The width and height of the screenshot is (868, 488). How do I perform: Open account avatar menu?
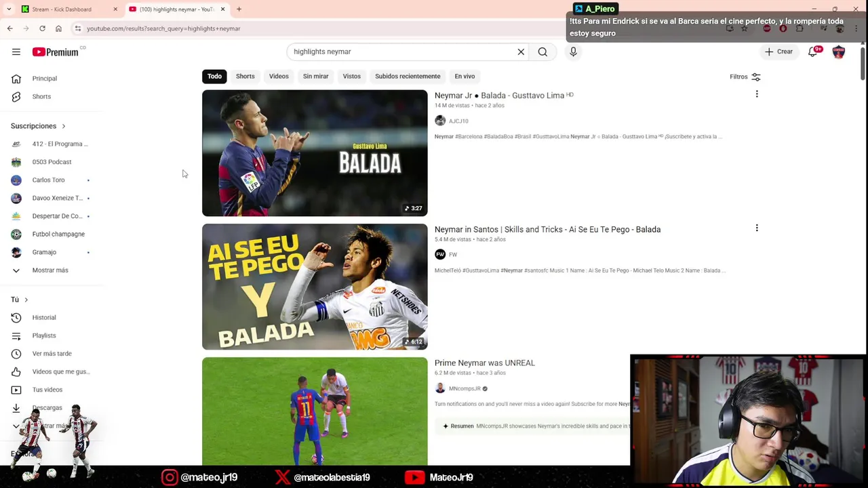tap(839, 52)
